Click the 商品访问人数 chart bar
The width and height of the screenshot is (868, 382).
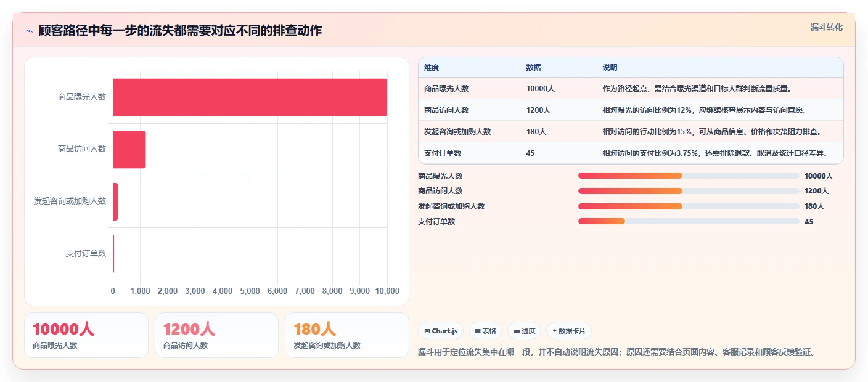point(129,149)
